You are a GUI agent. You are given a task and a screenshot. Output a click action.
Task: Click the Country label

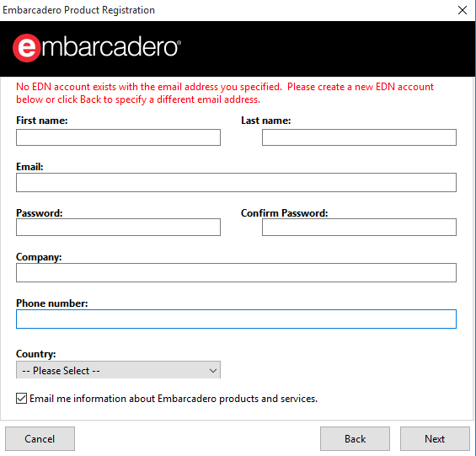click(x=36, y=354)
